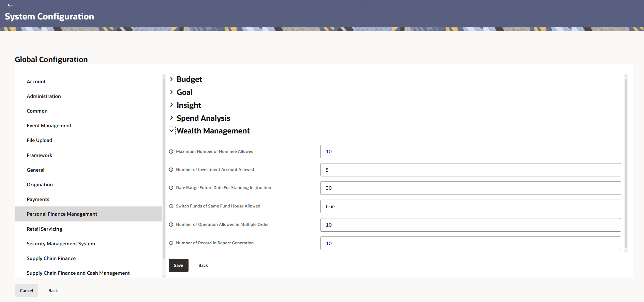Select Origination in the sidebar

point(88,185)
